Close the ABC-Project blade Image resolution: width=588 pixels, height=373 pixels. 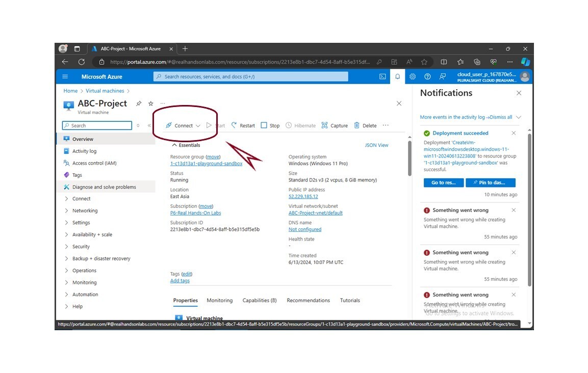coord(399,103)
